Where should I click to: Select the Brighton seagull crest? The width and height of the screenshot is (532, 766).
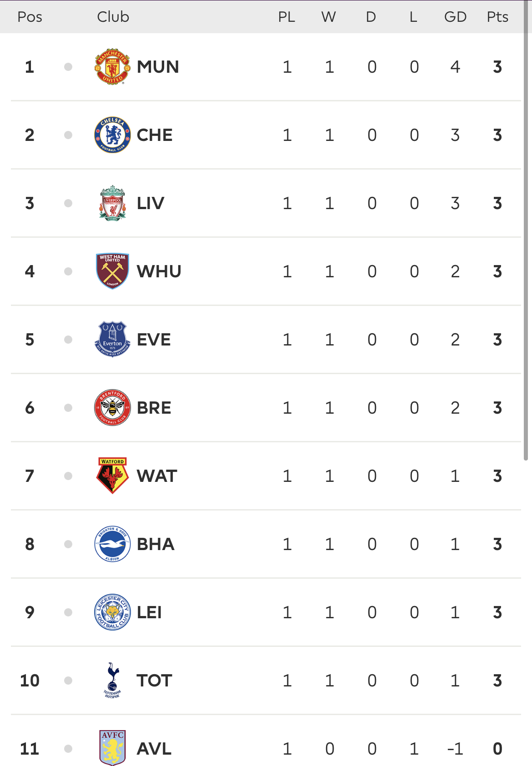tap(112, 544)
